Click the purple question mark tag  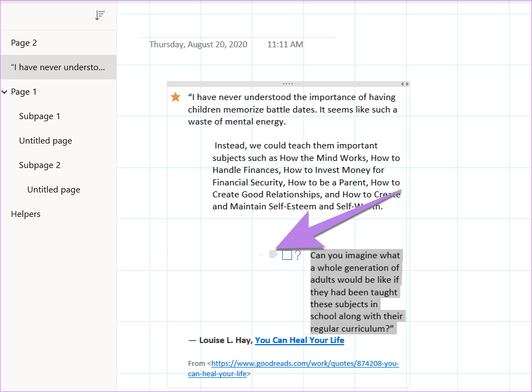coord(298,255)
